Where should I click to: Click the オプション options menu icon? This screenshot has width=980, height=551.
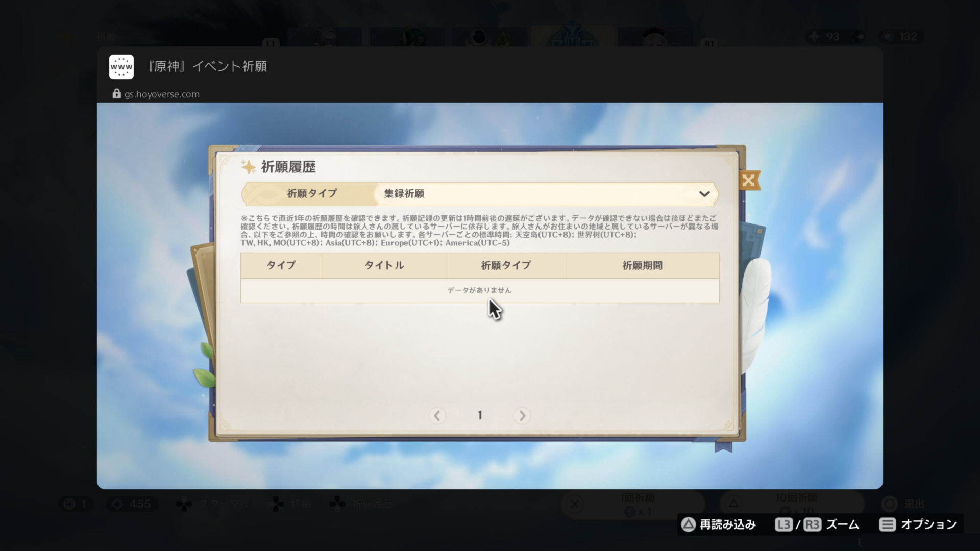(888, 524)
